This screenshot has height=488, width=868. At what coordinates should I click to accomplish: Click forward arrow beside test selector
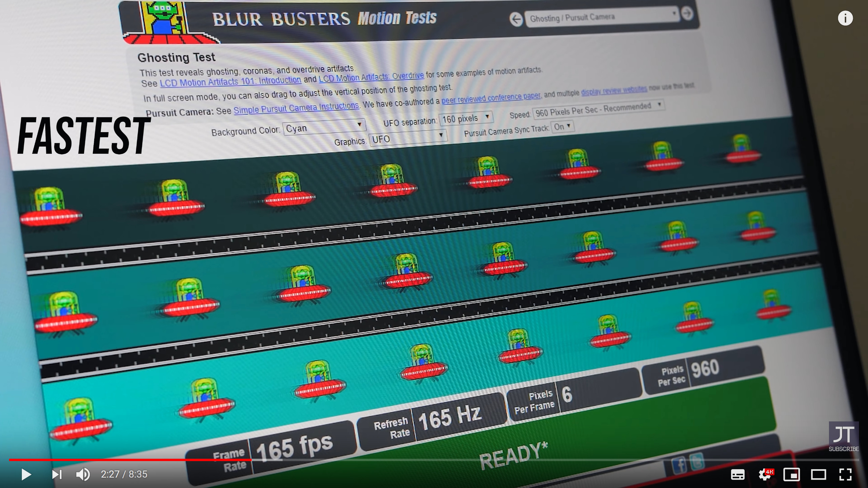tap(687, 13)
